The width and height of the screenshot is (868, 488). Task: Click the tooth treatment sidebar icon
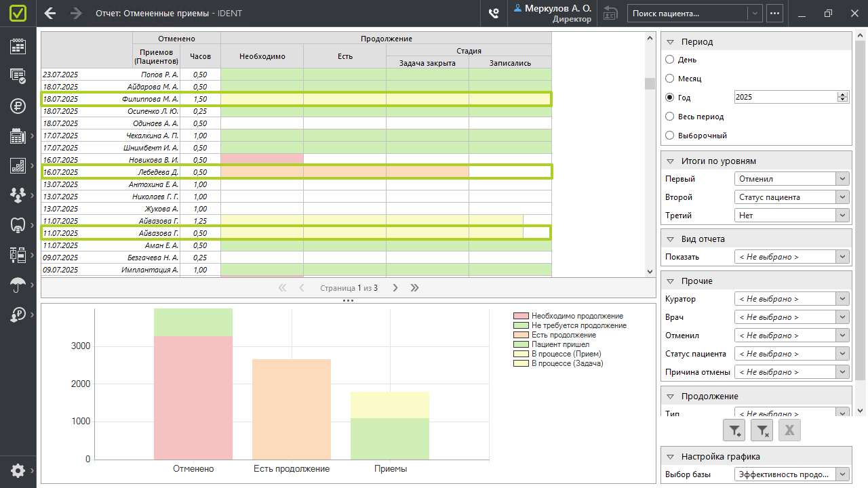click(x=18, y=225)
